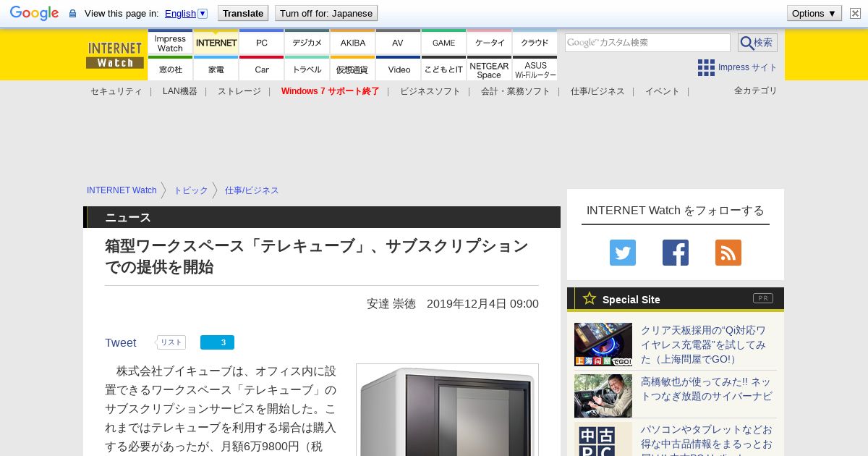Click the リスト button
Screen dimensions: 868x456
171,342
